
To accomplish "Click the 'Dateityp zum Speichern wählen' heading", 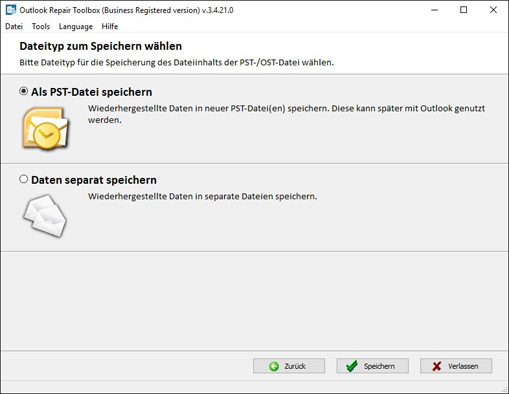I will [x=101, y=46].
